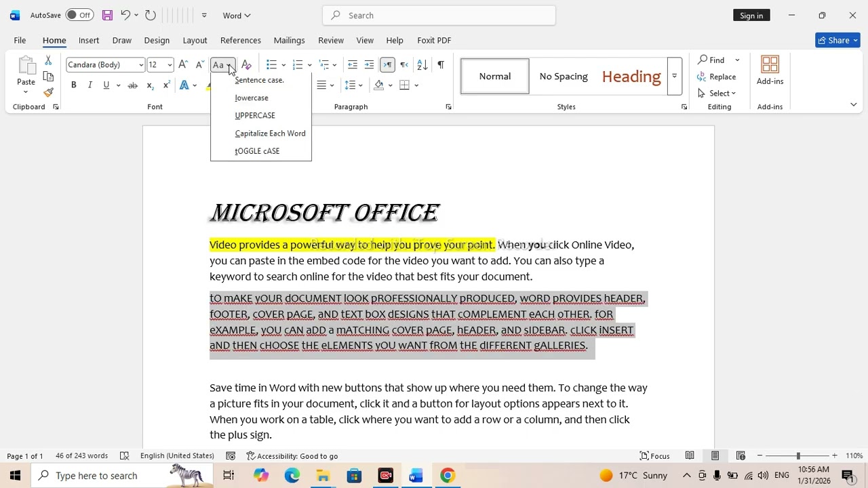This screenshot has width=868, height=488.
Task: Click the Decrease Indent icon
Action: [x=353, y=64]
